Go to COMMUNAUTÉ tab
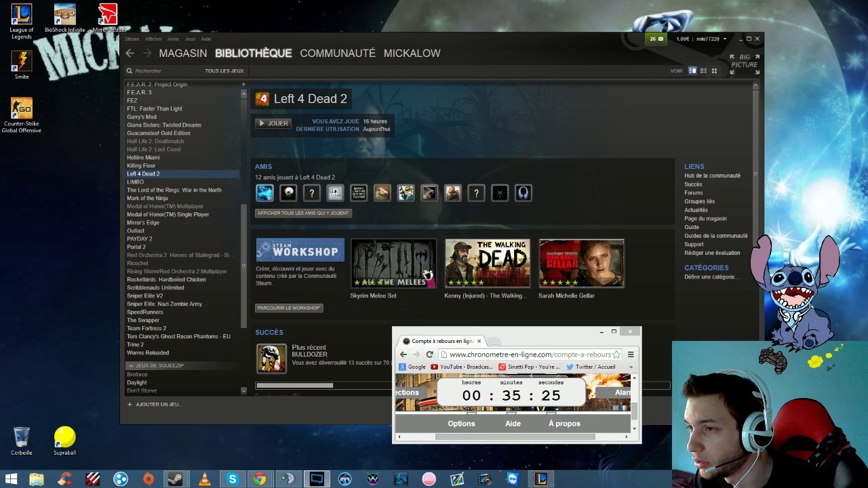 click(338, 53)
